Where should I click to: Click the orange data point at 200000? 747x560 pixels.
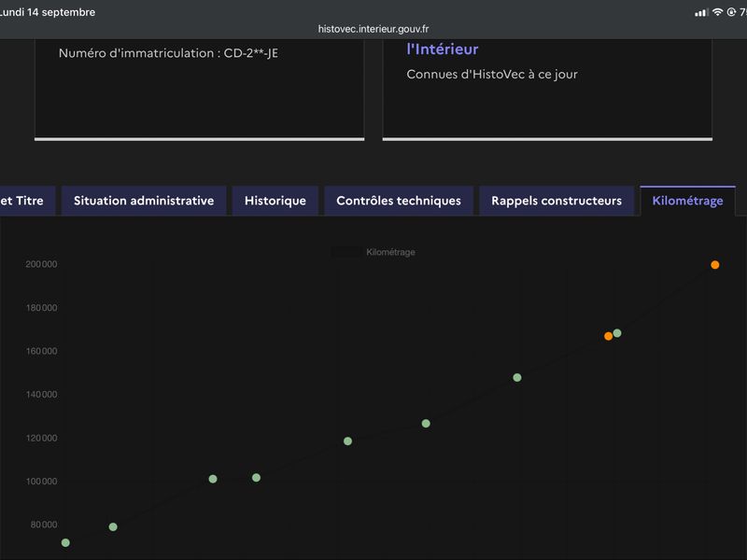714,265
